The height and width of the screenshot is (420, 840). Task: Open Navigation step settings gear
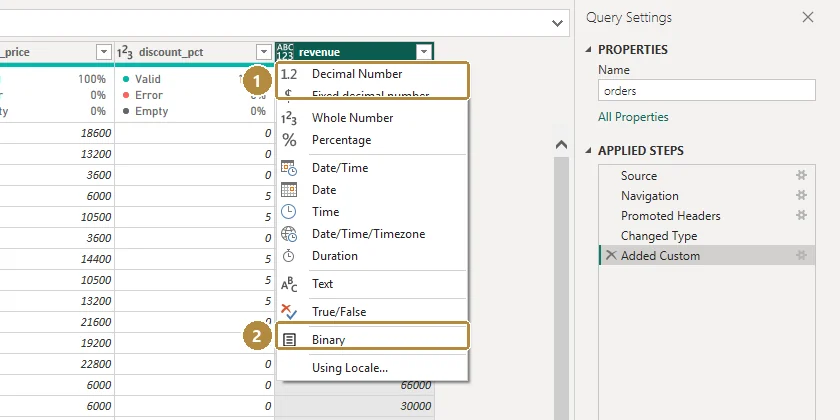pos(801,195)
